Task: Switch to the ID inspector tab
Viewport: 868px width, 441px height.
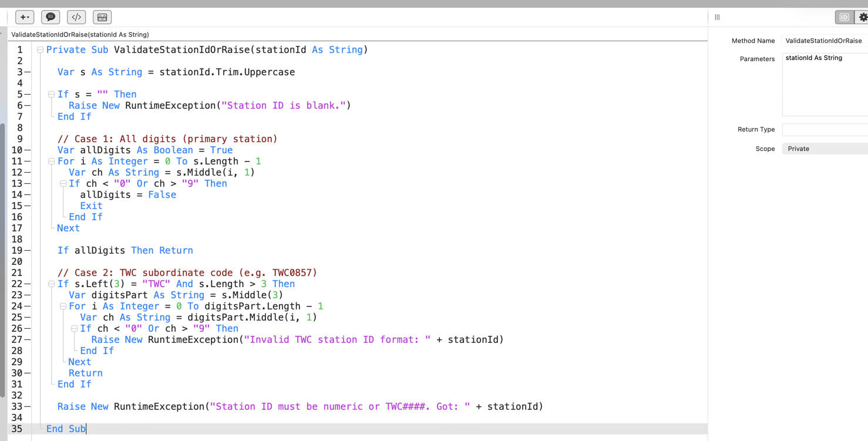Action: point(844,17)
